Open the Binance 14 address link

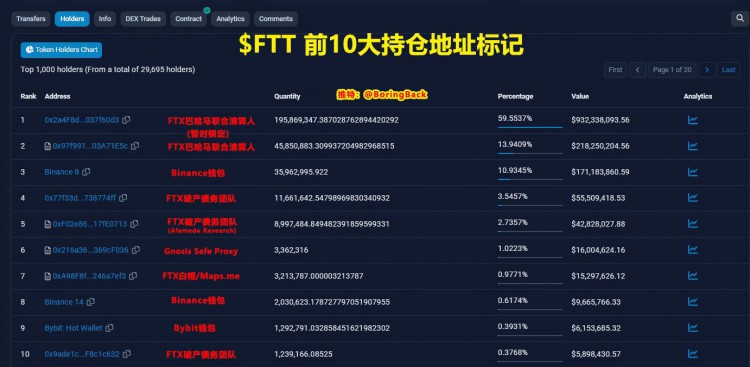coord(64,302)
